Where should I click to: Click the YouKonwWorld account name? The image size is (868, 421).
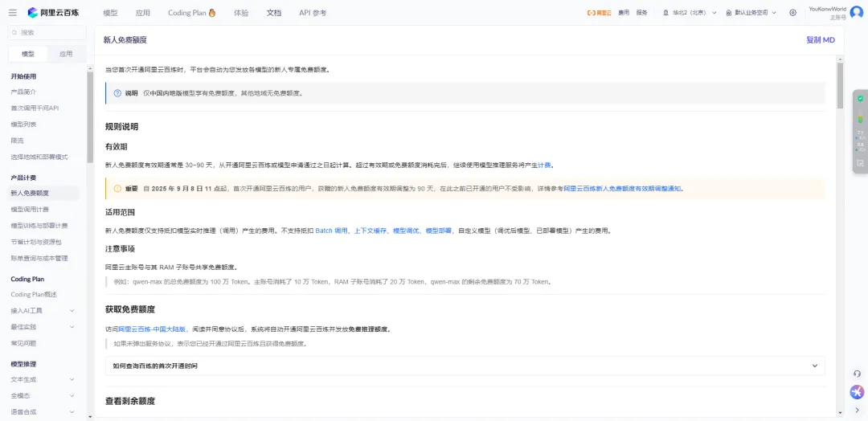[x=827, y=9]
